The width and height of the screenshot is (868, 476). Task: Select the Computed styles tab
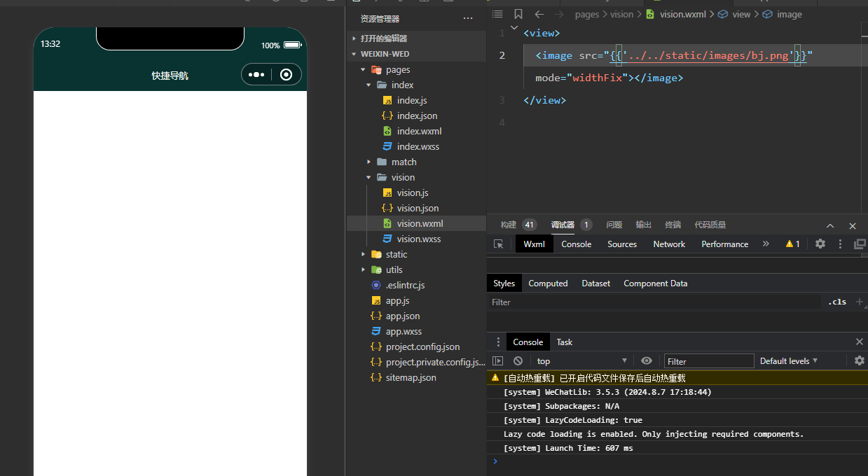pyautogui.click(x=548, y=283)
